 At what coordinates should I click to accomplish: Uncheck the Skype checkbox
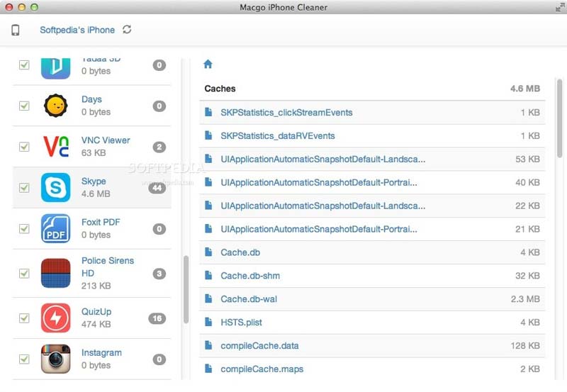(24, 188)
